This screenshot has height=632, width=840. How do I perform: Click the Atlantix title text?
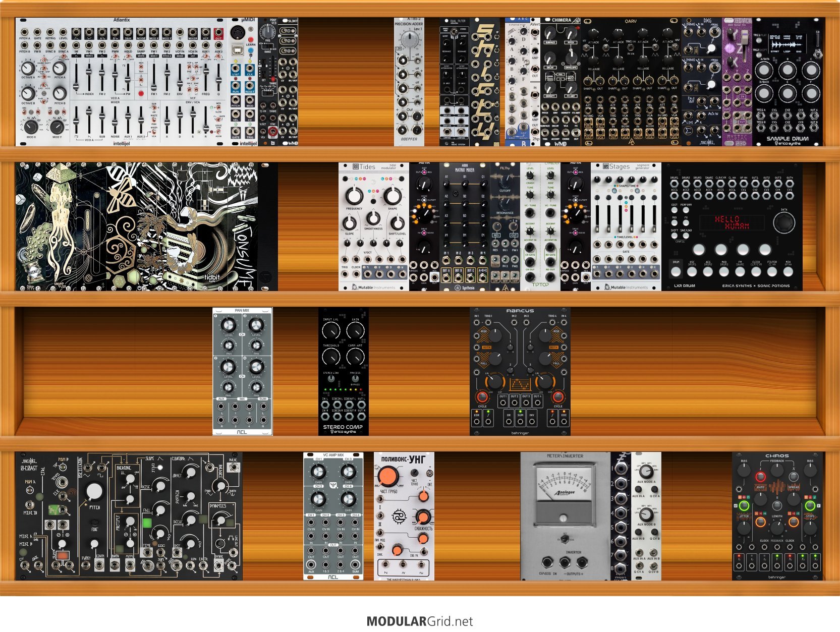(x=122, y=21)
